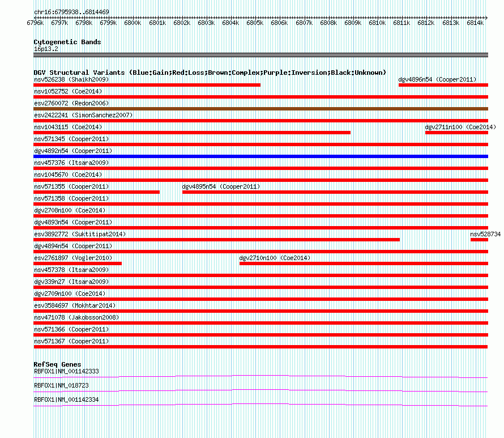Open the nsv528734 variant label

point(485,234)
